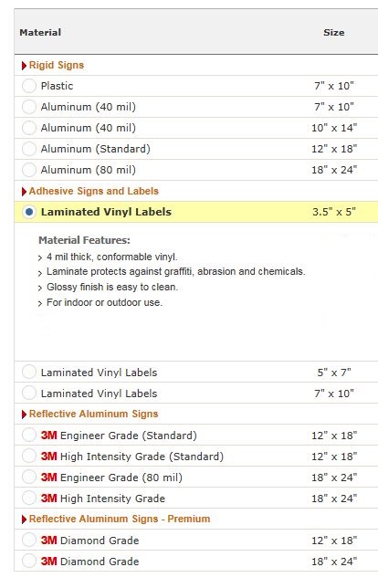Select 3M Engineer Grade (80 mil) radio
This screenshot has width=378, height=588.
click(x=29, y=478)
